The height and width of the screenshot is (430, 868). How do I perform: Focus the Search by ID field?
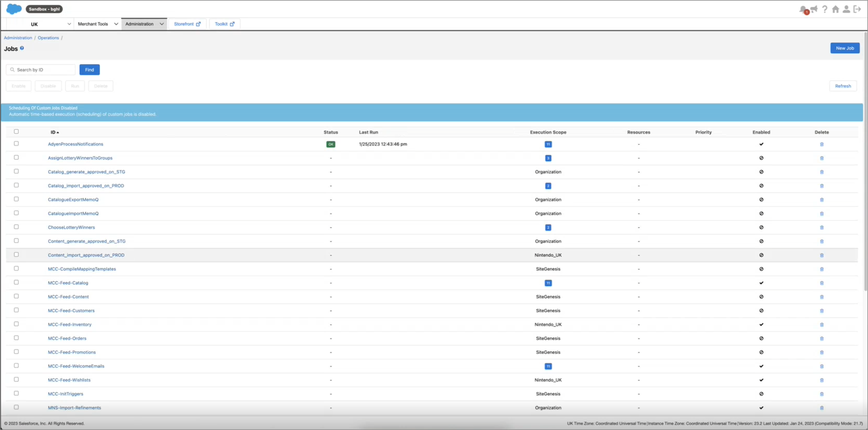click(41, 70)
